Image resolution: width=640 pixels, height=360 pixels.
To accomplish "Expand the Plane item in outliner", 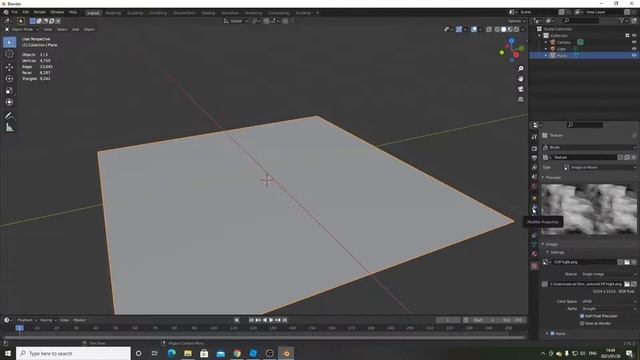I will (x=546, y=55).
